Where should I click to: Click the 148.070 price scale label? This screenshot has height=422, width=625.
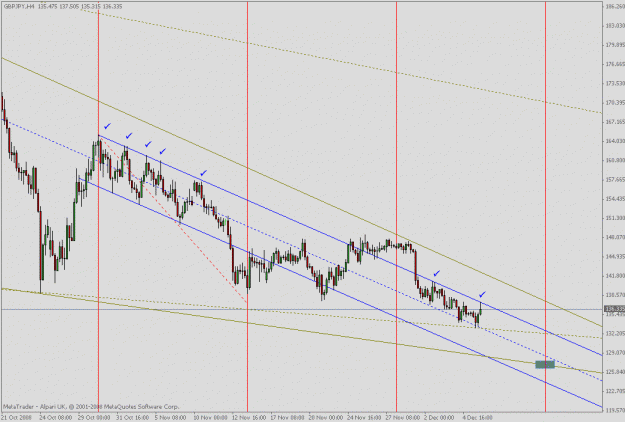pos(615,237)
